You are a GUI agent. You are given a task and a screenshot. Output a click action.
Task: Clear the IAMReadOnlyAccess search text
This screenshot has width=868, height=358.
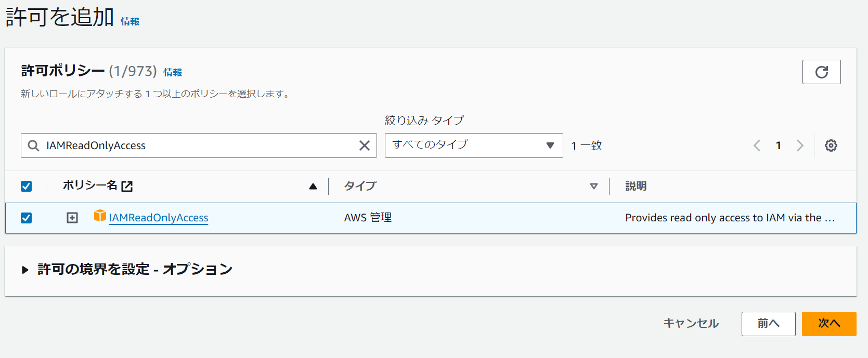pos(365,145)
